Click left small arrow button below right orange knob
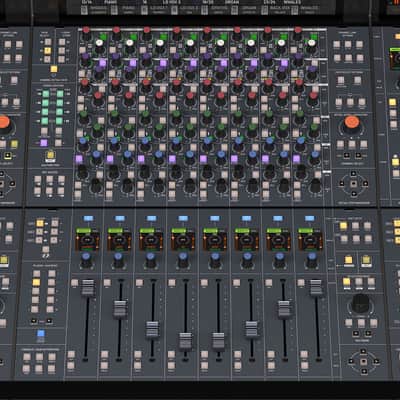400x400 pixels. pos(347,155)
